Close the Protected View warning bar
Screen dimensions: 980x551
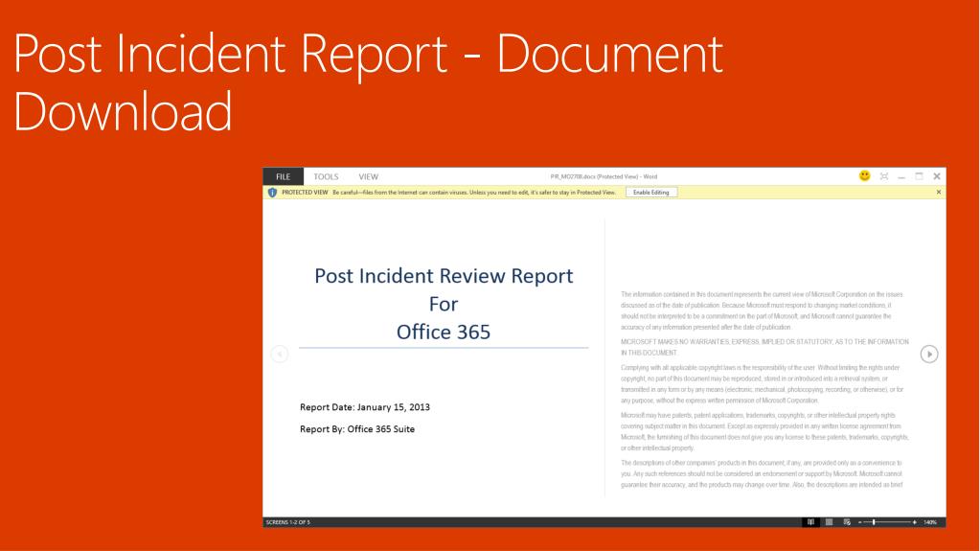click(x=939, y=192)
